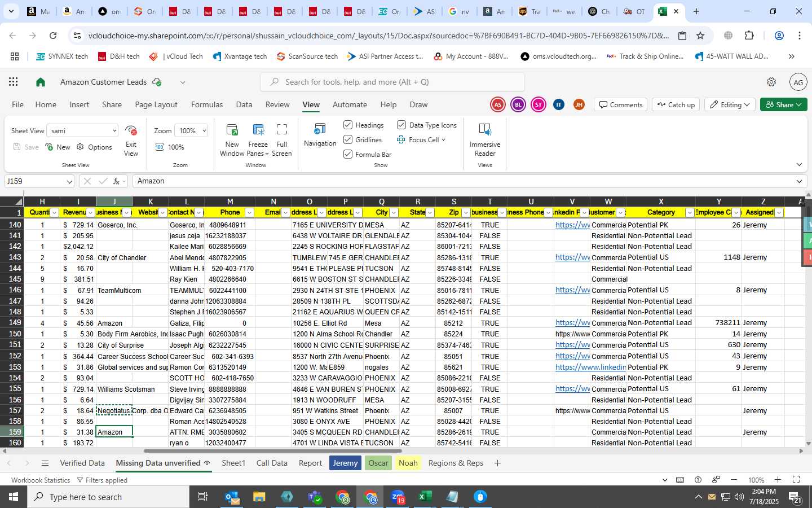Open Workbook Statistics in status bar
812x508 pixels.
point(41,480)
